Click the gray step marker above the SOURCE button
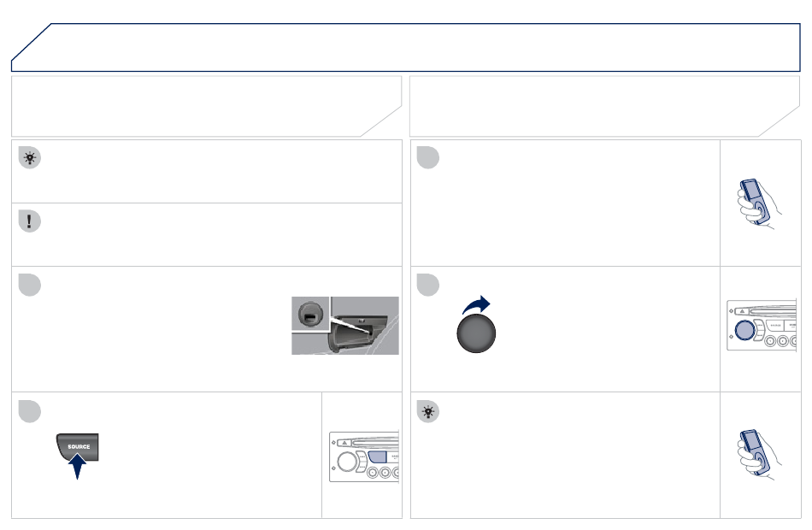The image size is (812, 530). point(30,411)
